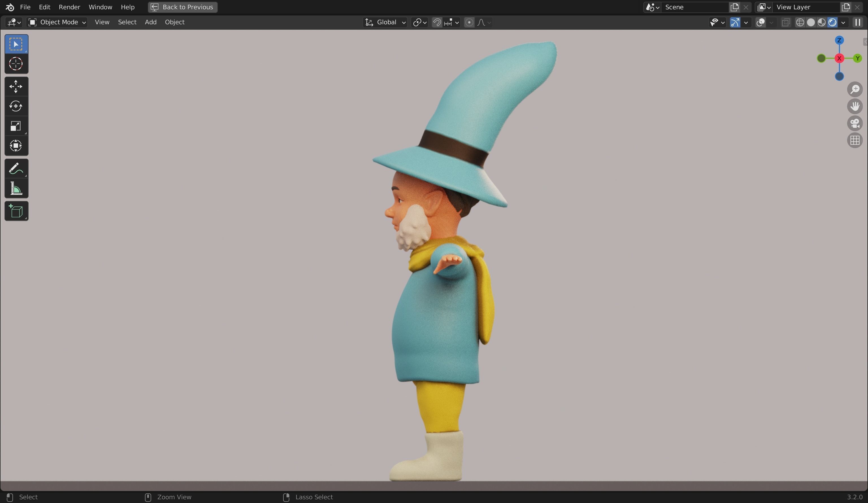Toggle camera view icon
Screen dimensions: 868x503
(854, 124)
